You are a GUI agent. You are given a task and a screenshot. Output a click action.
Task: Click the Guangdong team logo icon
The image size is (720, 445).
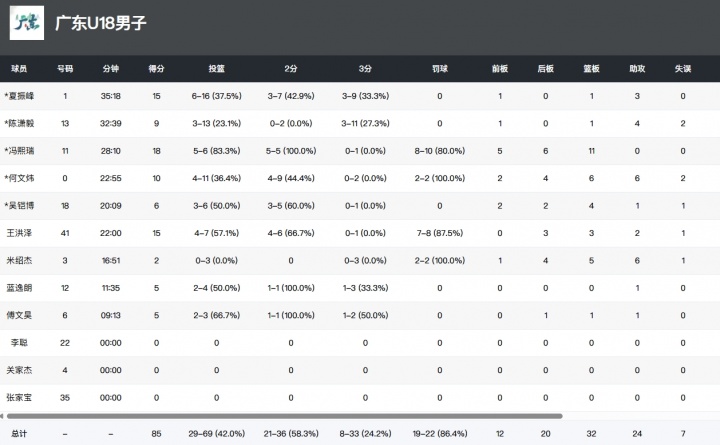(25, 23)
